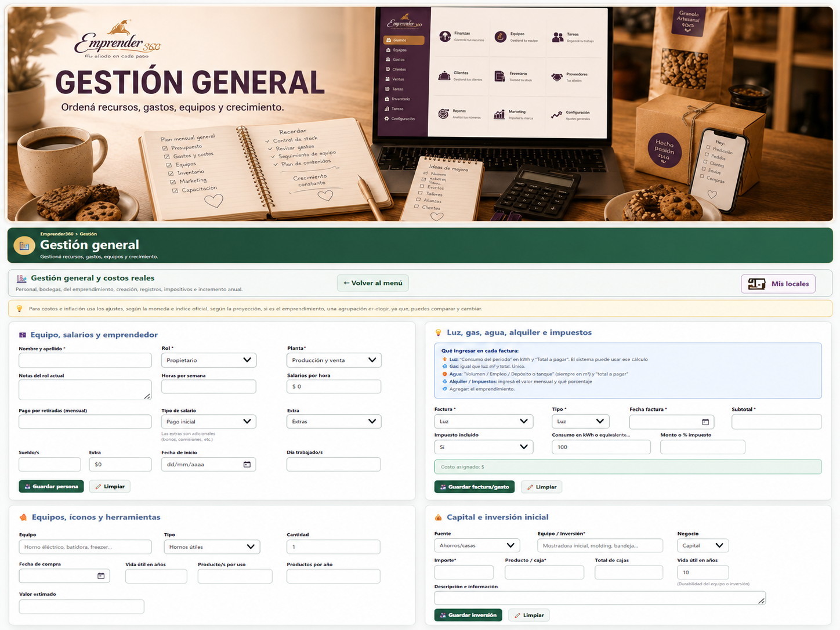Click the Equipo field with 'Horno eléctrico' placeholder
The image size is (840, 630).
(x=85, y=547)
